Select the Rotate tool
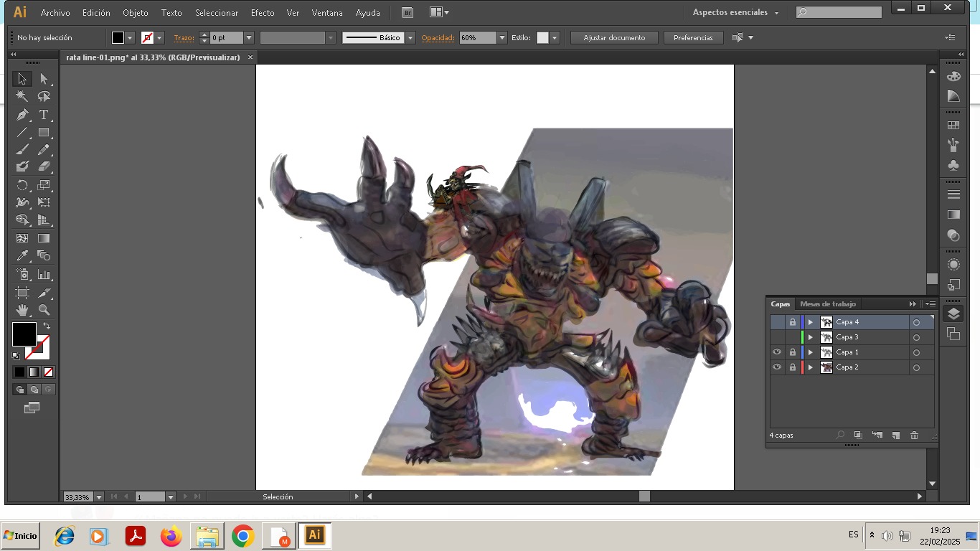980x551 pixels. point(22,185)
